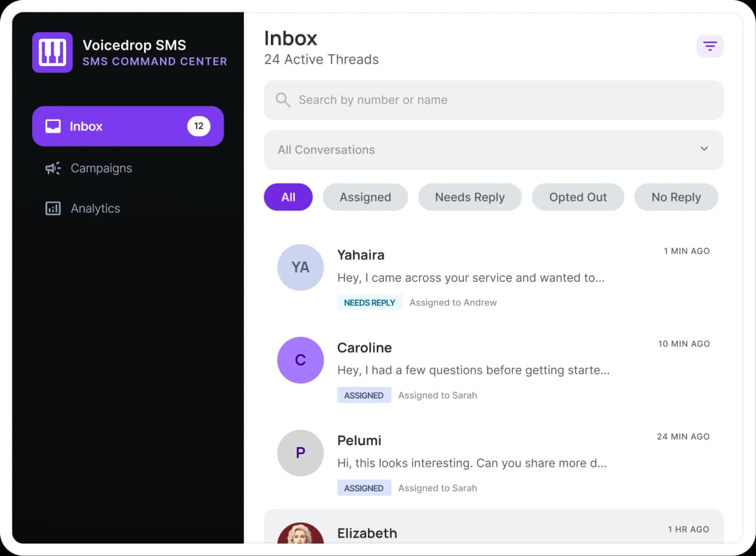Open Yahaira's conversation thread
The width and height of the screenshot is (756, 556).
point(493,277)
